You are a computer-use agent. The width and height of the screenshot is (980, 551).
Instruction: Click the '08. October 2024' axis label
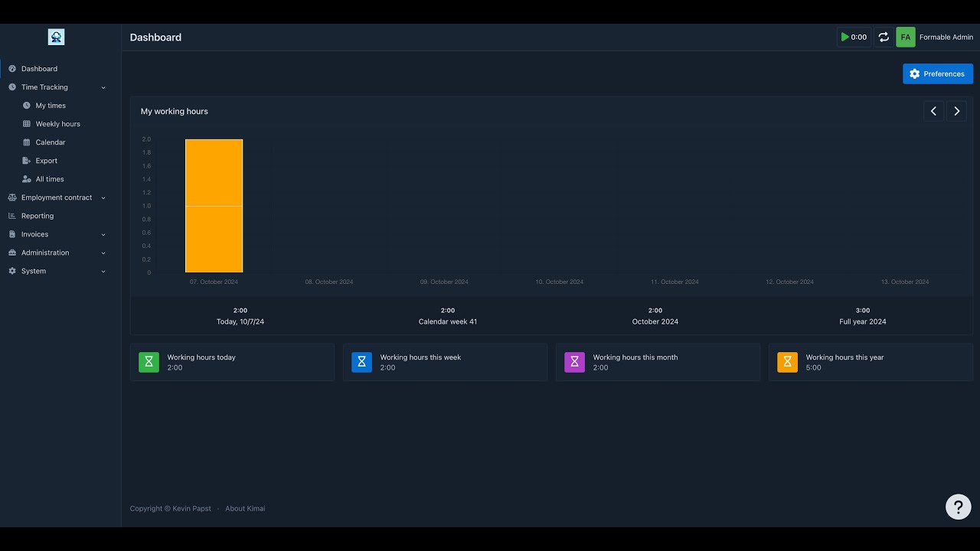click(x=329, y=282)
